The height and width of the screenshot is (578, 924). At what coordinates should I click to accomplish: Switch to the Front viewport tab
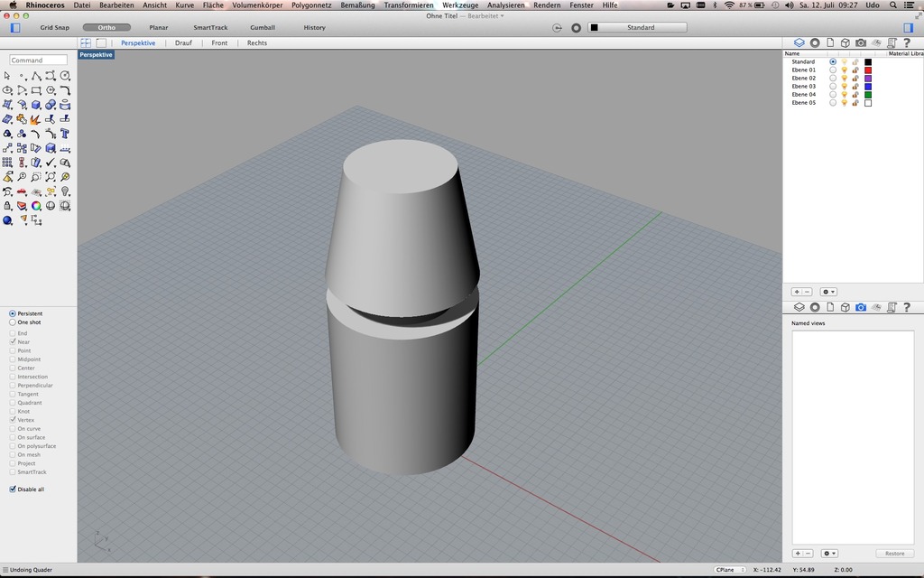[219, 42]
